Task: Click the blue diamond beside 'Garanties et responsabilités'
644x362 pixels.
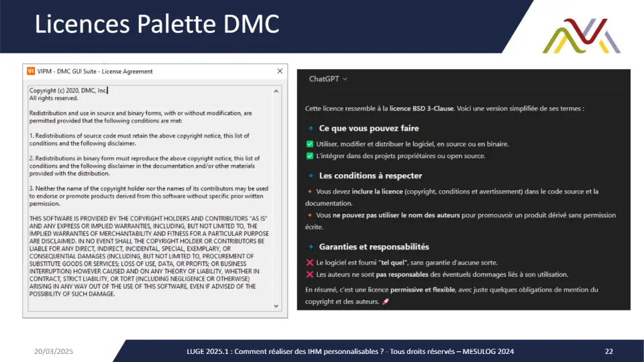Action: point(311,247)
